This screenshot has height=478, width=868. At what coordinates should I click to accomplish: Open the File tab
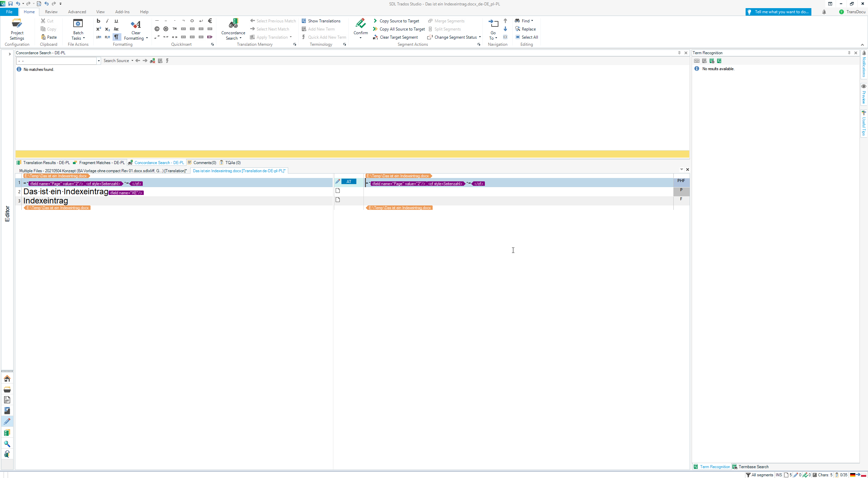[x=9, y=12]
